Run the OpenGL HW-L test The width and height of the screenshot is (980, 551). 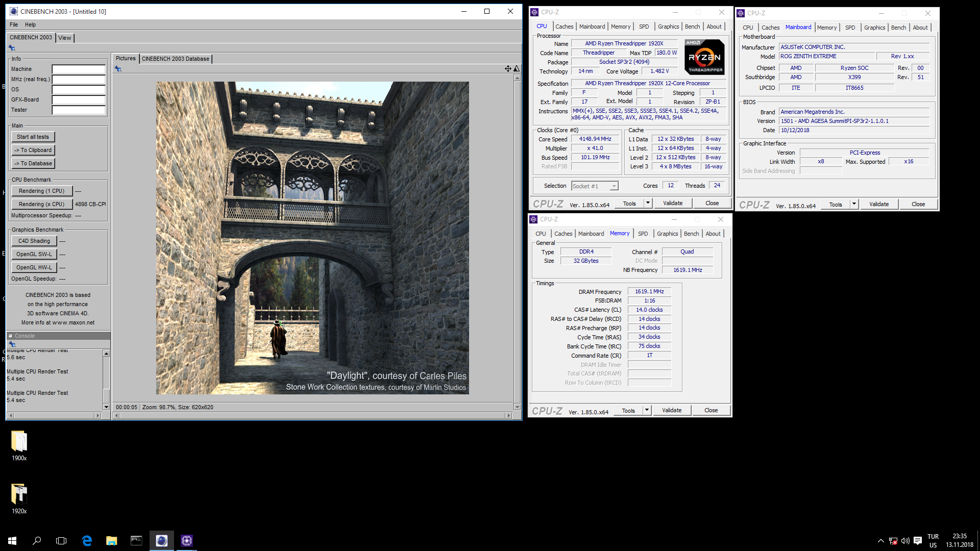34,267
